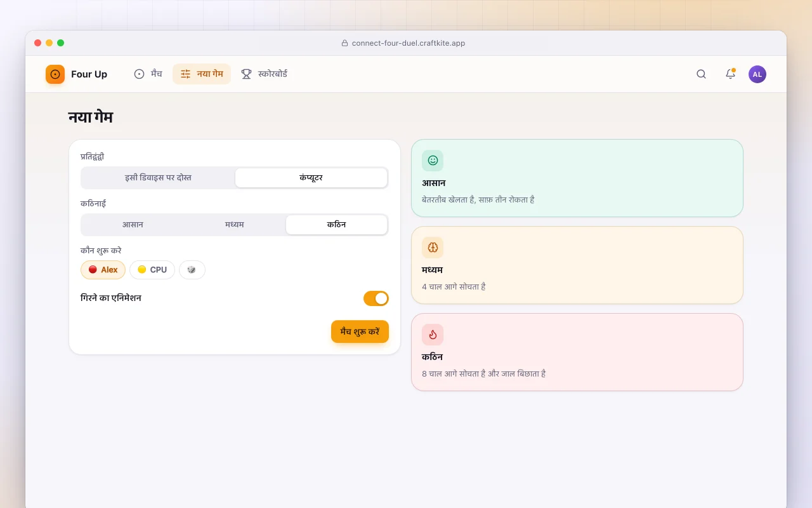This screenshot has width=812, height=508.
Task: Open नया गेम tab
Action: point(202,74)
